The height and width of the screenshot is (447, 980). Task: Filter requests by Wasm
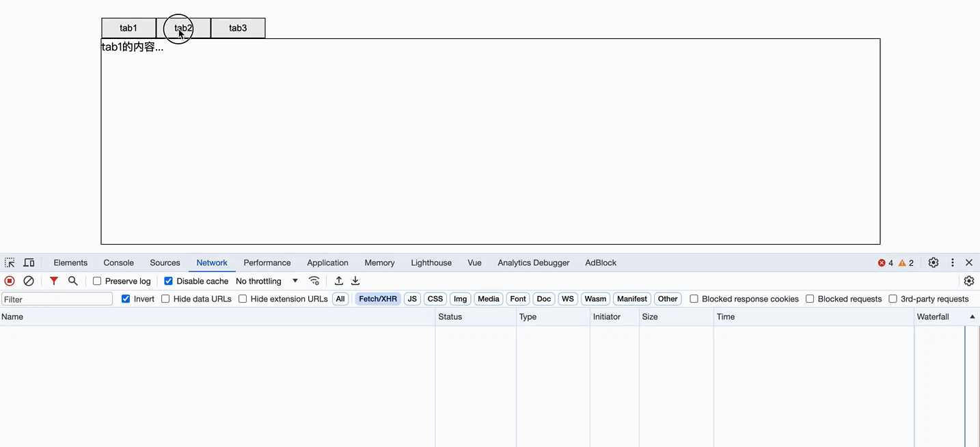(595, 299)
